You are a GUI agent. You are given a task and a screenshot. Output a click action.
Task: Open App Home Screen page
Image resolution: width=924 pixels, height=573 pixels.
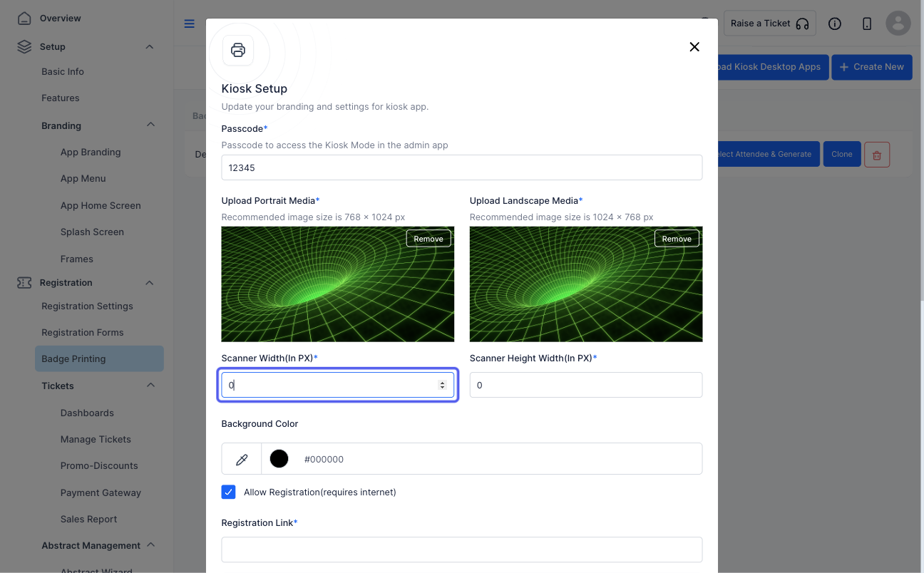click(x=101, y=205)
